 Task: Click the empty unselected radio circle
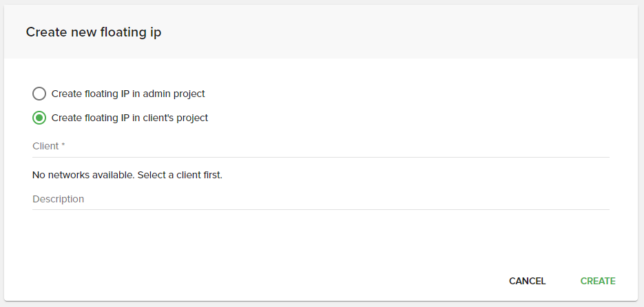click(39, 94)
